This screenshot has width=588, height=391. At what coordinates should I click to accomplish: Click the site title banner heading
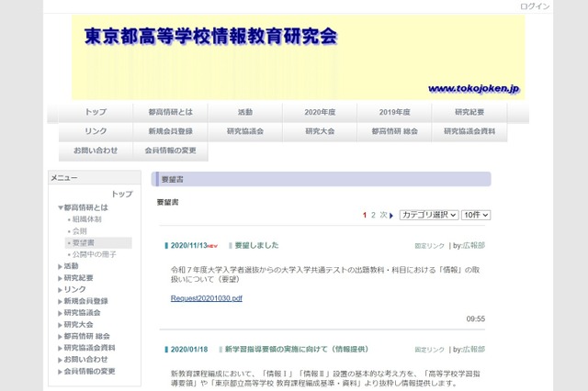pos(210,37)
